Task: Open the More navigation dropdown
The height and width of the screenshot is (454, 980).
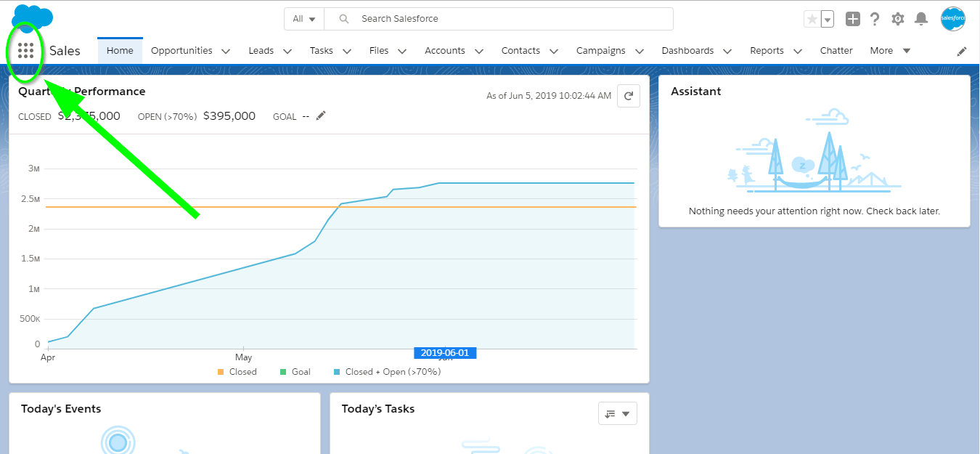Action: pos(890,51)
